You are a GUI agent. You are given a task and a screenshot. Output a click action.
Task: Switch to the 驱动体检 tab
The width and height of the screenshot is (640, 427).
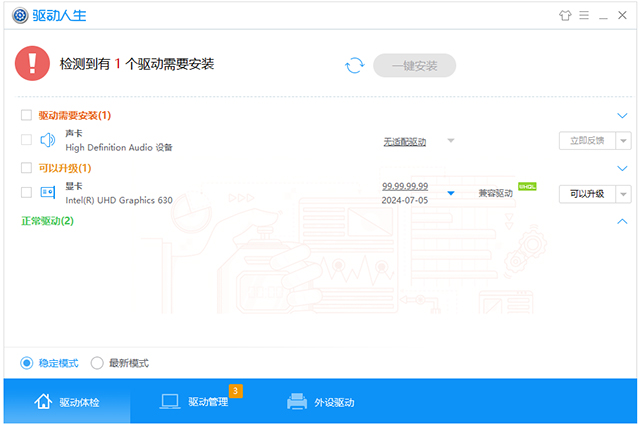(67, 402)
